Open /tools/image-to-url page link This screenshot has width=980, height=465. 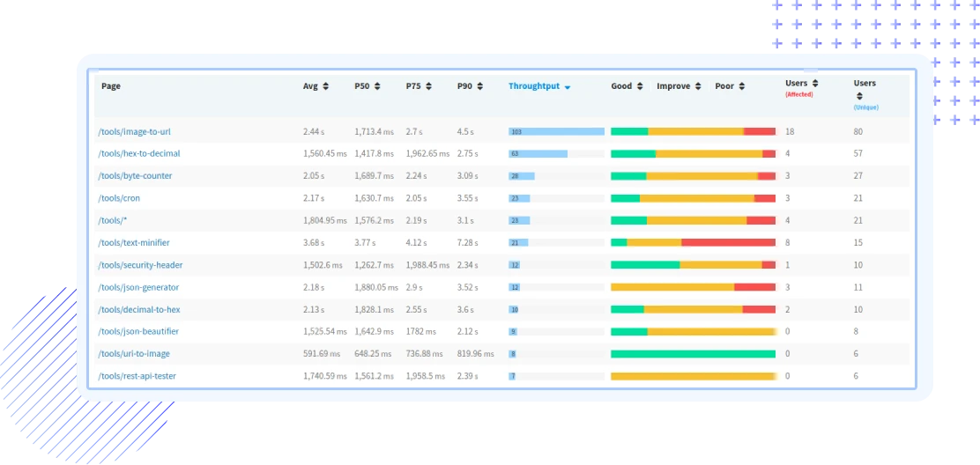click(x=134, y=132)
